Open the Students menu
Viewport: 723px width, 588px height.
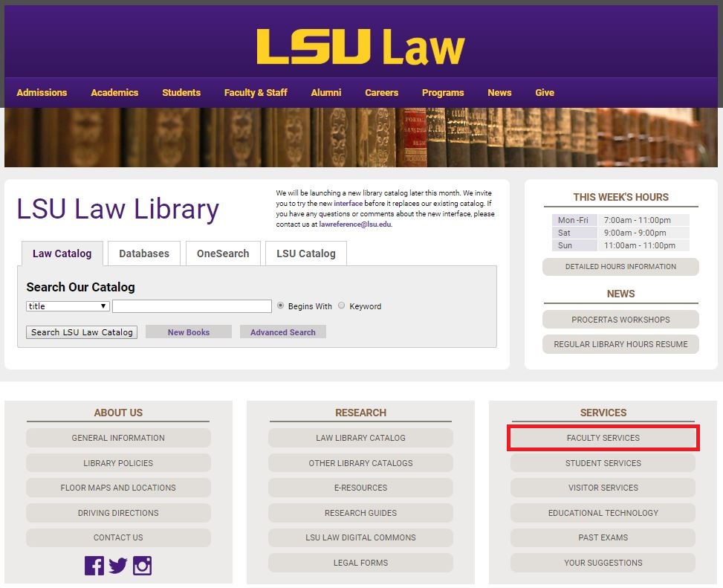181,92
